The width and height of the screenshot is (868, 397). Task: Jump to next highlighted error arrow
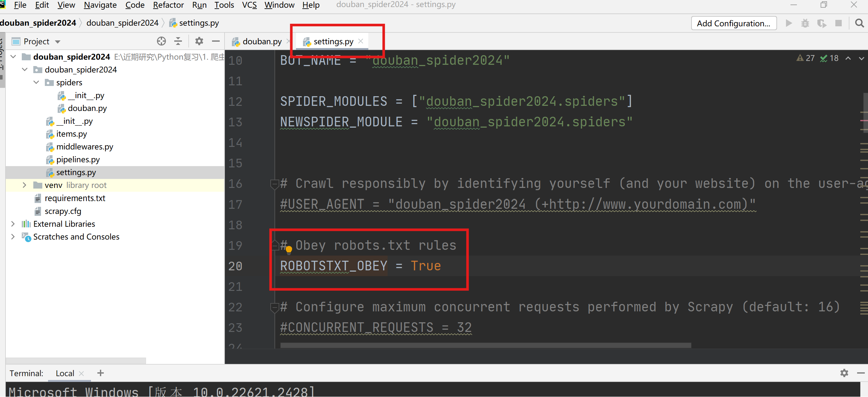[x=861, y=58]
